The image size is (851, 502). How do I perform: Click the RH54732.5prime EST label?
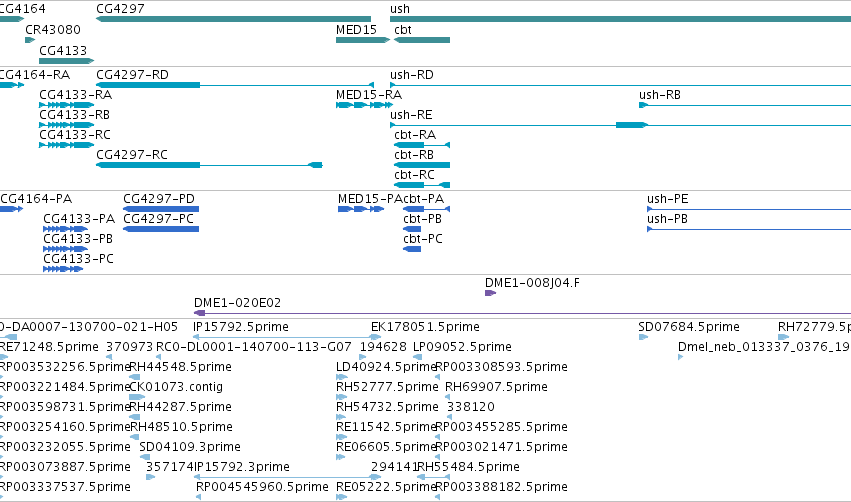pyautogui.click(x=387, y=408)
